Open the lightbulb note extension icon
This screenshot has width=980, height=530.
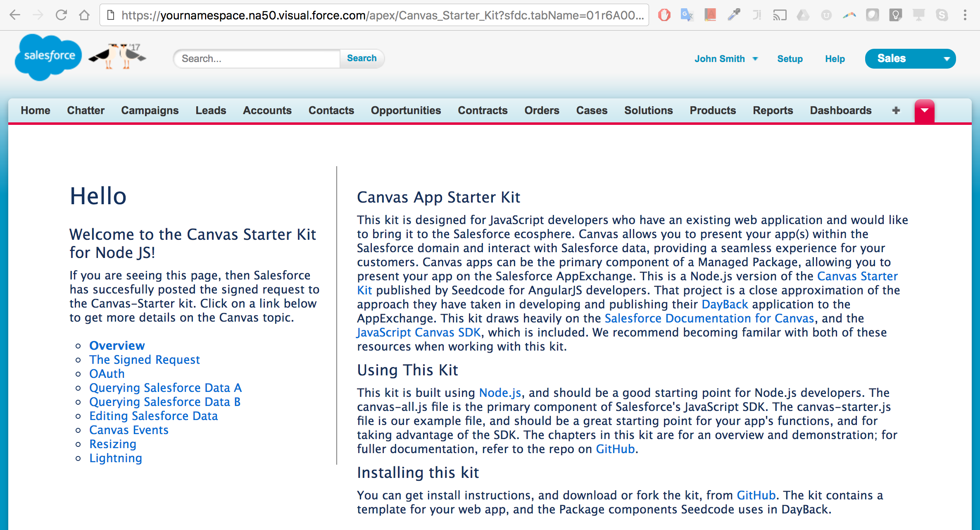pyautogui.click(x=895, y=15)
